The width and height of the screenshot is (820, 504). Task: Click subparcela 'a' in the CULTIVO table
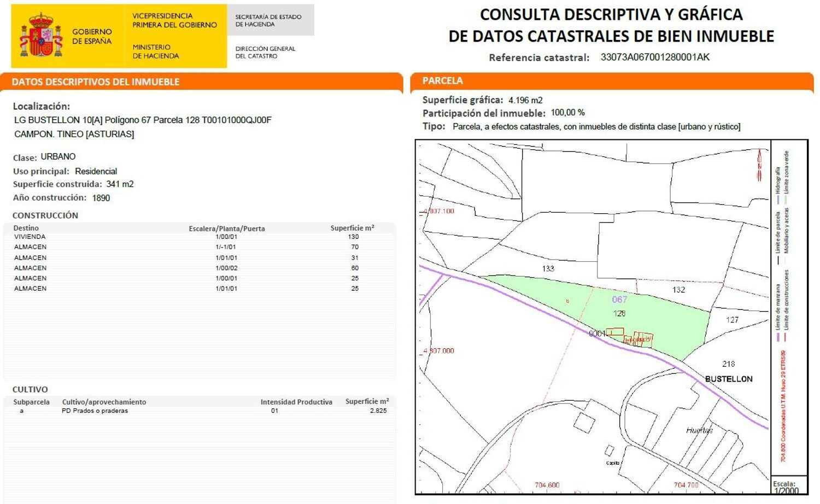click(22, 411)
